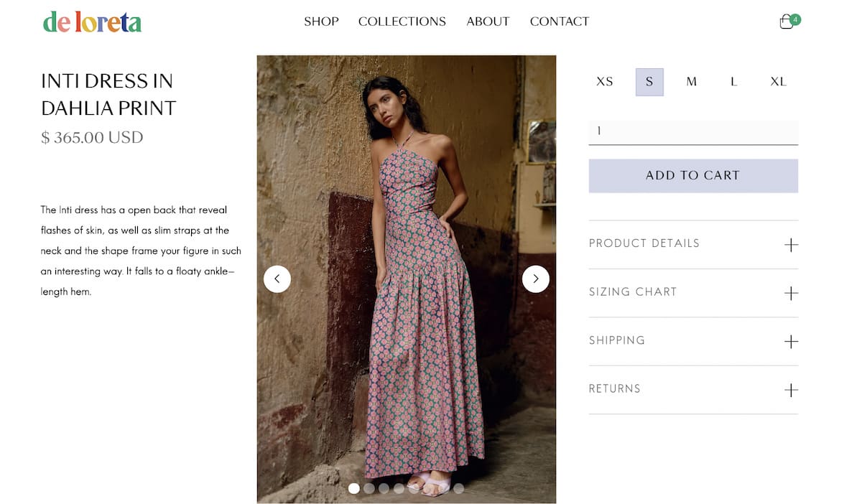Choose size XL option

(x=779, y=82)
